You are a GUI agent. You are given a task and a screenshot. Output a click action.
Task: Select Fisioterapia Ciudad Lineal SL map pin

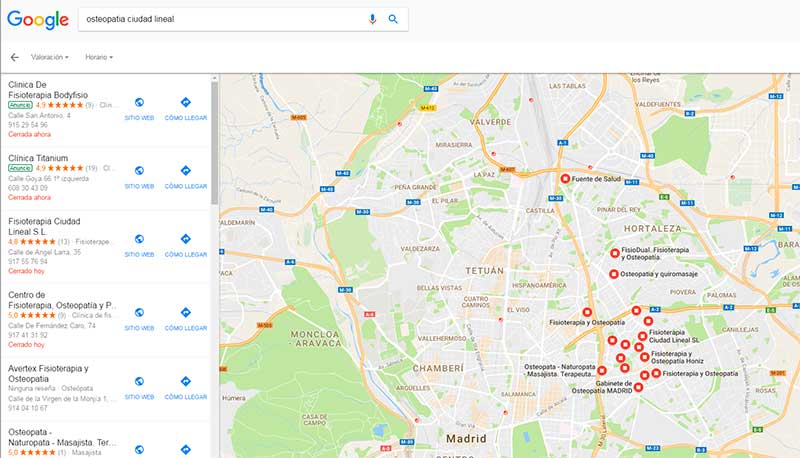[x=642, y=336]
